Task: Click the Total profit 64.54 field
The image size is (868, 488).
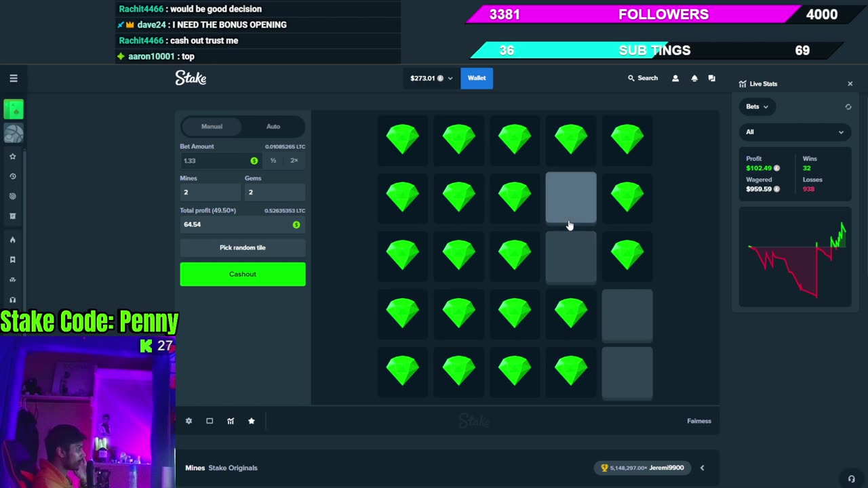Action: click(243, 224)
